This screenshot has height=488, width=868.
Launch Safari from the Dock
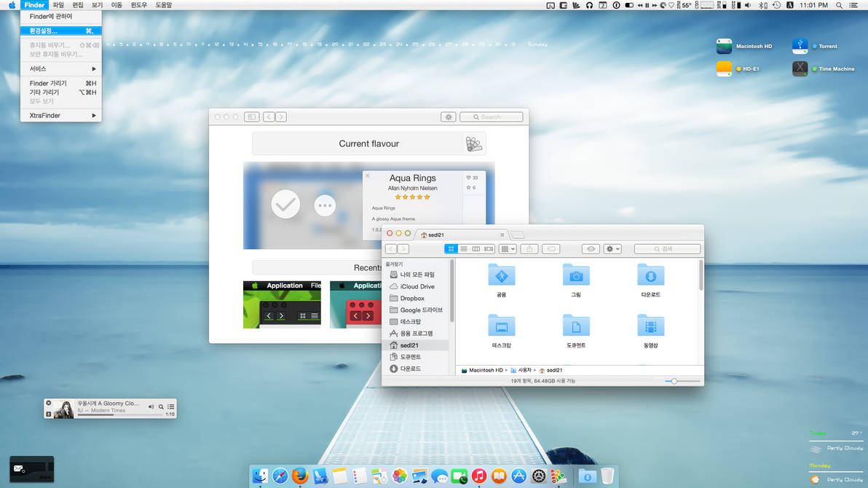[x=280, y=476]
